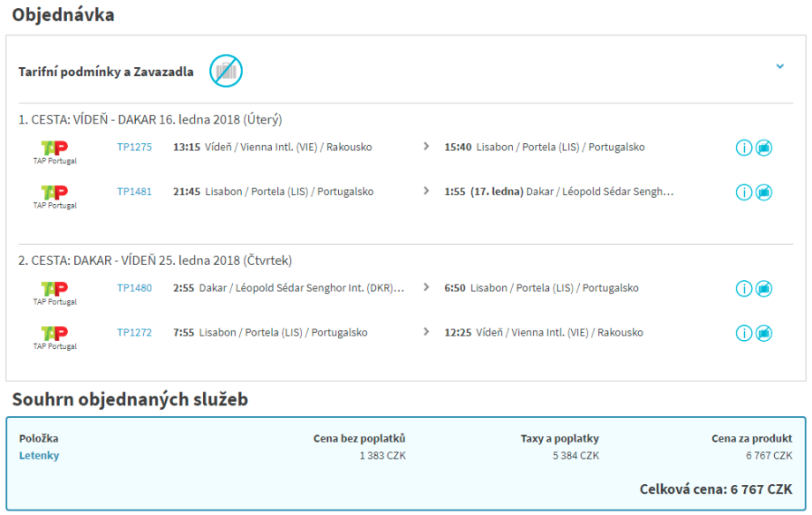Image resolution: width=812 pixels, height=515 pixels.
Task: Click TAP Portugal logo on TP1272 row
Action: (55, 337)
